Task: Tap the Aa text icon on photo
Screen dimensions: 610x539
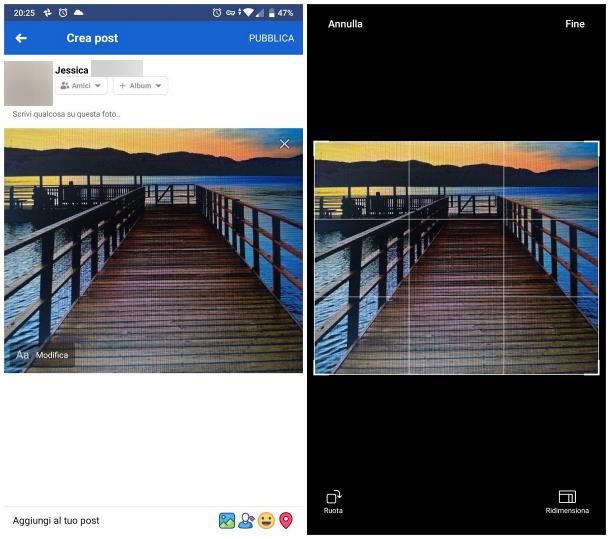Action: 22,355
